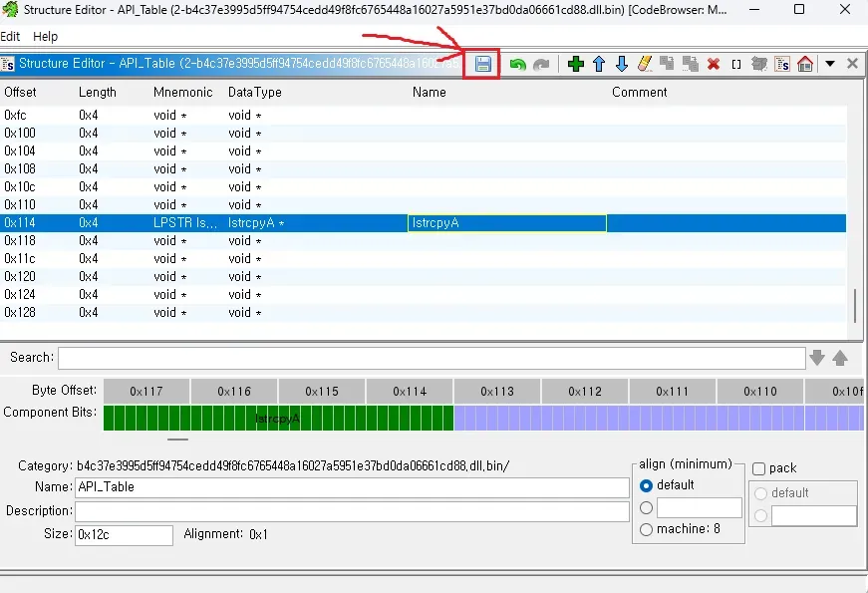Enable the pack checkbox

[x=759, y=468]
